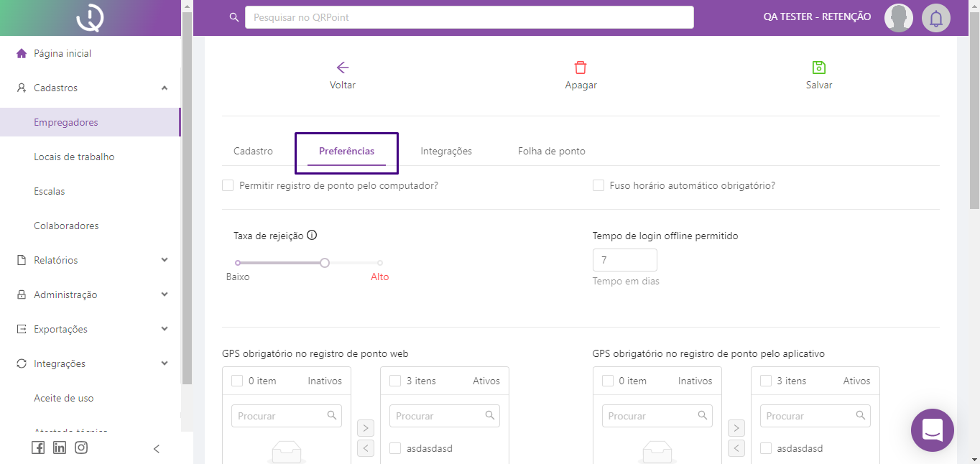Viewport: 980px width, 464px height.
Task: Switch to the Folha de ponto tab
Action: (x=551, y=151)
